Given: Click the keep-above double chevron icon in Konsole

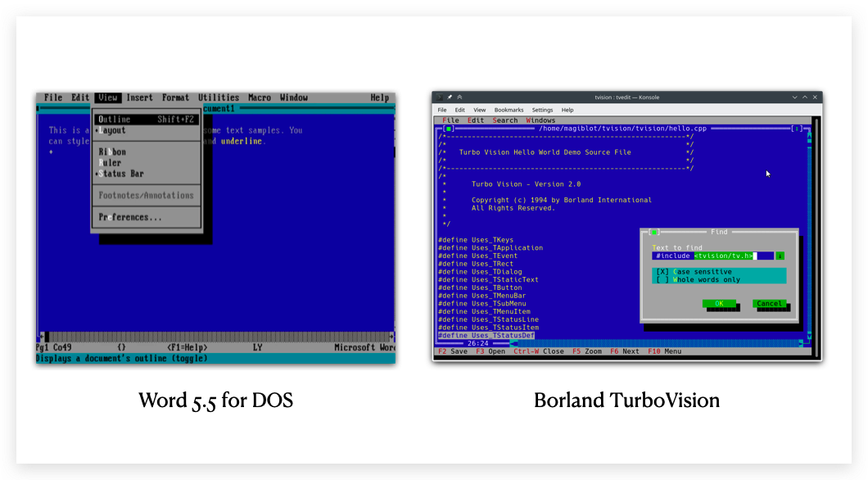Looking at the screenshot, I should click(x=459, y=97).
